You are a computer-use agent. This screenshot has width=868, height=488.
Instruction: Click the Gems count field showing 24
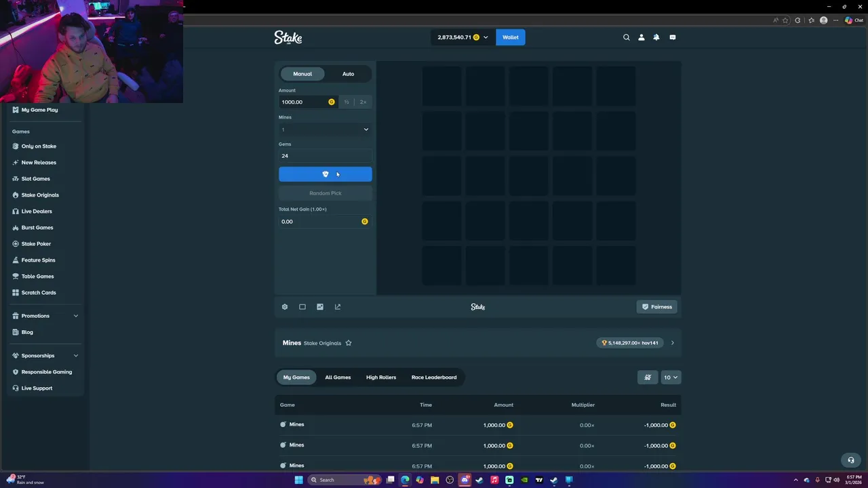click(325, 156)
